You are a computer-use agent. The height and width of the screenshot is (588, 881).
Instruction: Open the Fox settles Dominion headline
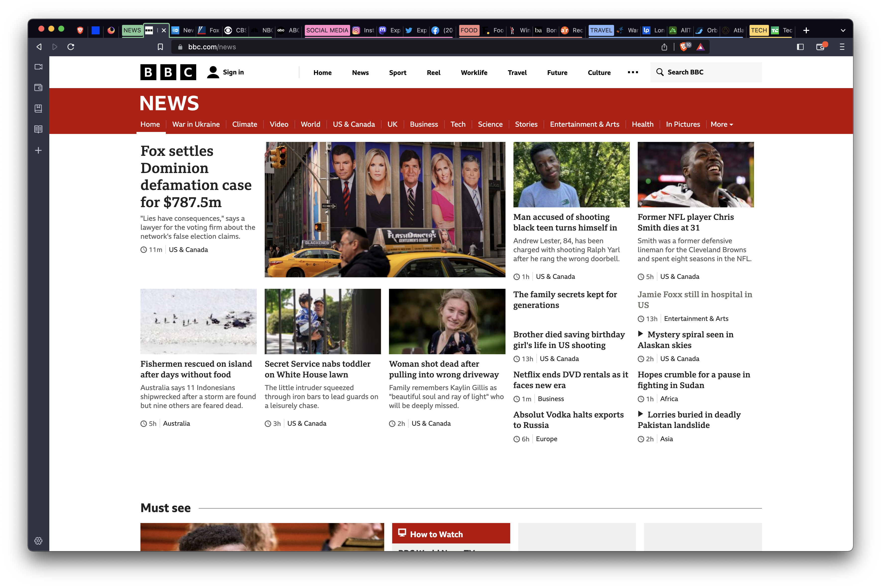196,176
